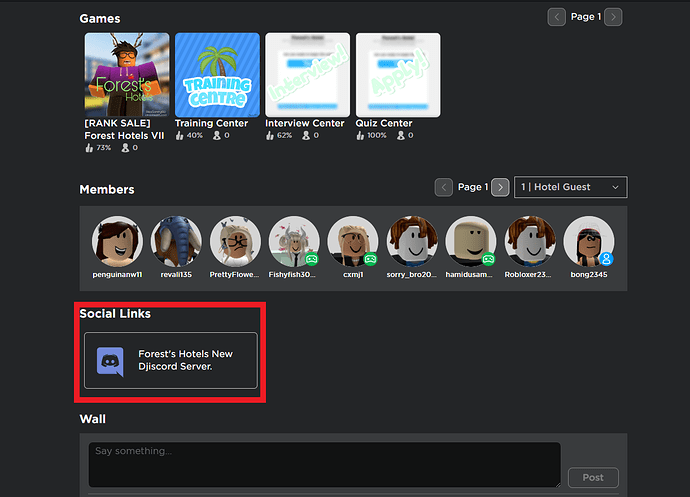Click the Quiz Center game title
Image resolution: width=690 pixels, height=497 pixels.
click(x=384, y=123)
